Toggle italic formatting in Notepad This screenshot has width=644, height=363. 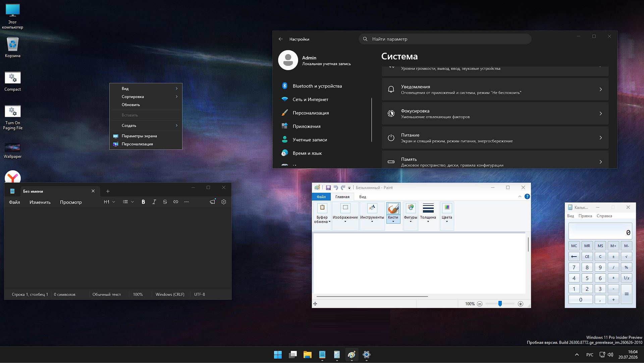tap(154, 202)
